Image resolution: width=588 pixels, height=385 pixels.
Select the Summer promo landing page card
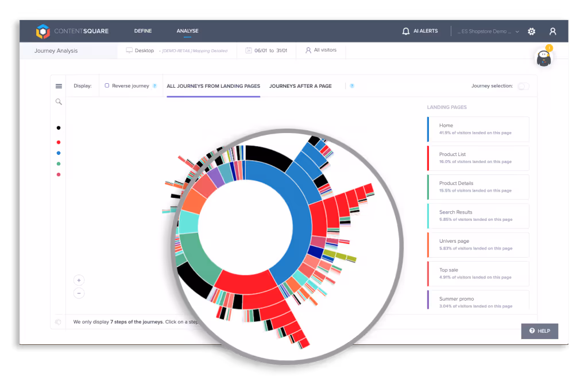[478, 300]
